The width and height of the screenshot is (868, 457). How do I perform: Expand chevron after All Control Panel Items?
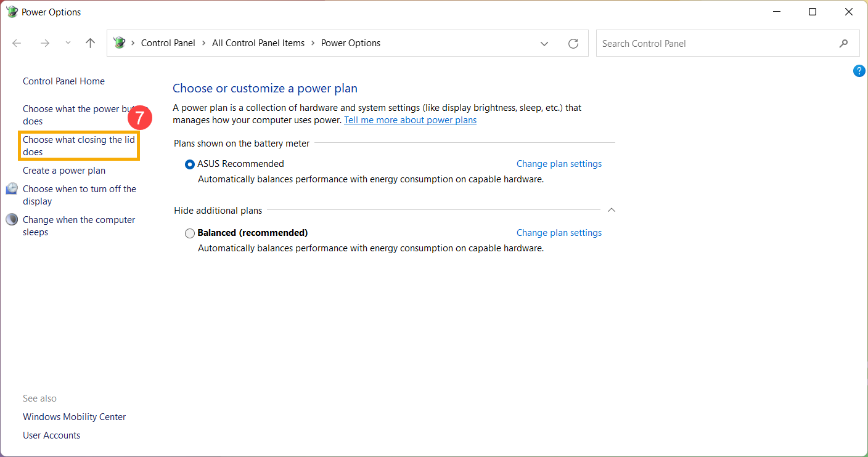point(313,43)
